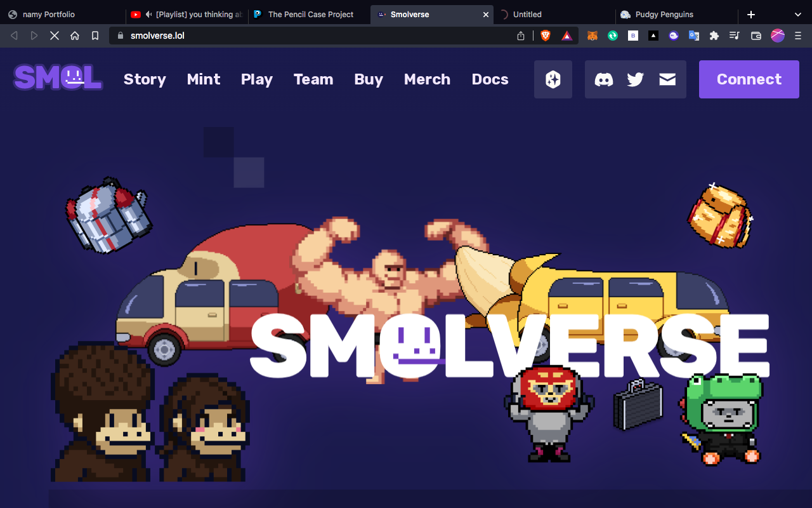Click the email envelope icon
This screenshot has width=812, height=508.
pyautogui.click(x=667, y=79)
